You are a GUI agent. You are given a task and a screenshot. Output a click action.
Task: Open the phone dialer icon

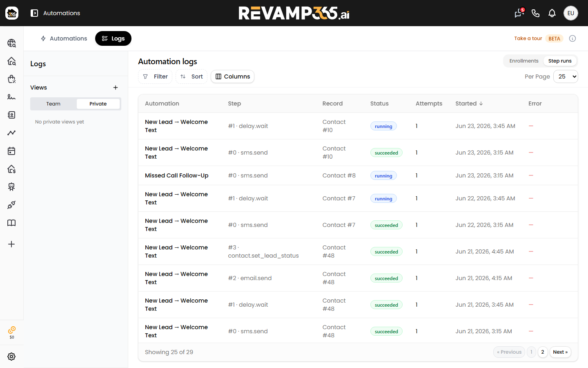[536, 13]
